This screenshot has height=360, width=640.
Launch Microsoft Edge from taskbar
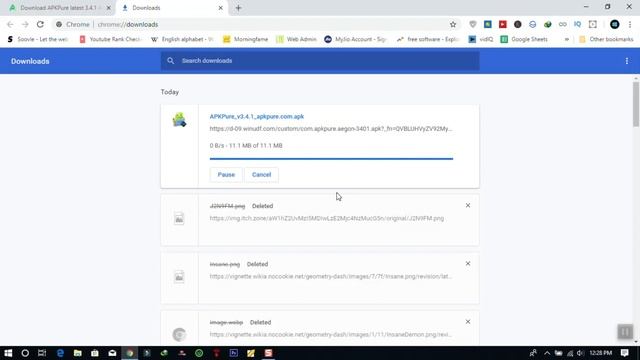pyautogui.click(x=60, y=353)
